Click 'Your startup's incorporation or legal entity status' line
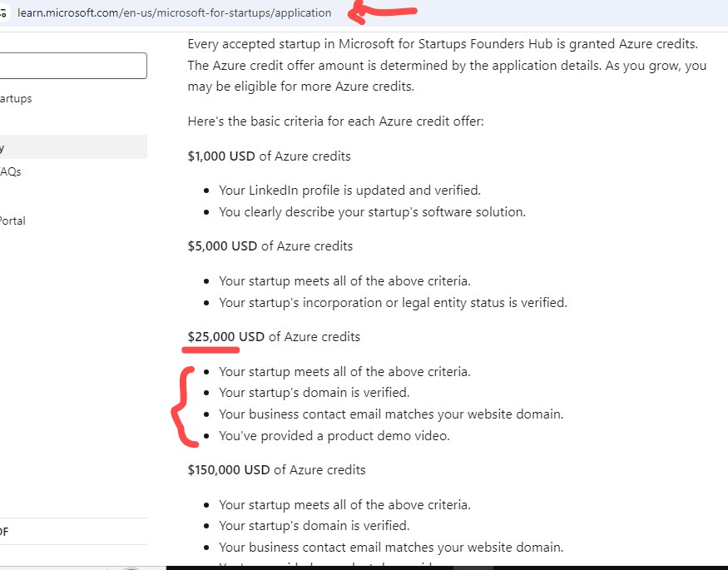Image resolution: width=728 pixels, height=570 pixels. tap(393, 303)
